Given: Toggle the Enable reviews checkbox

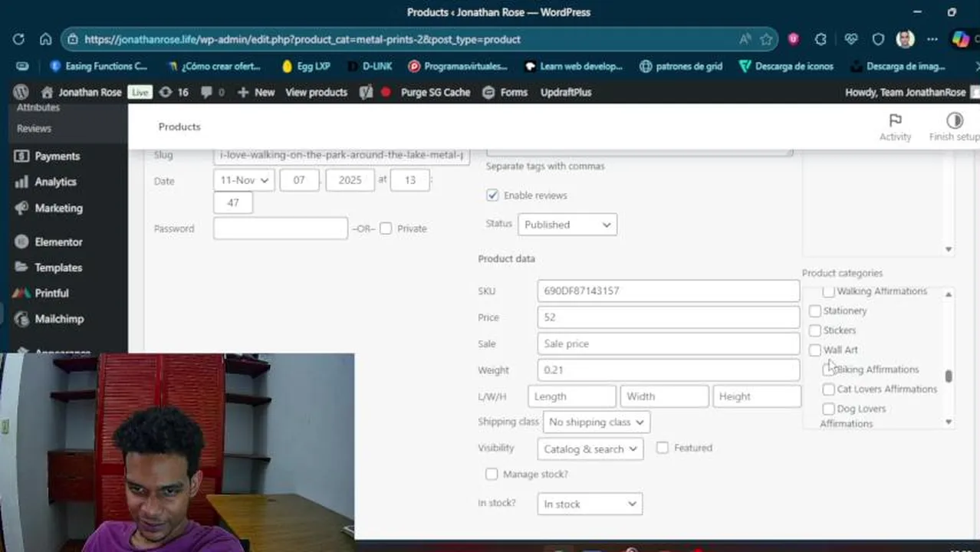Looking at the screenshot, I should (492, 195).
